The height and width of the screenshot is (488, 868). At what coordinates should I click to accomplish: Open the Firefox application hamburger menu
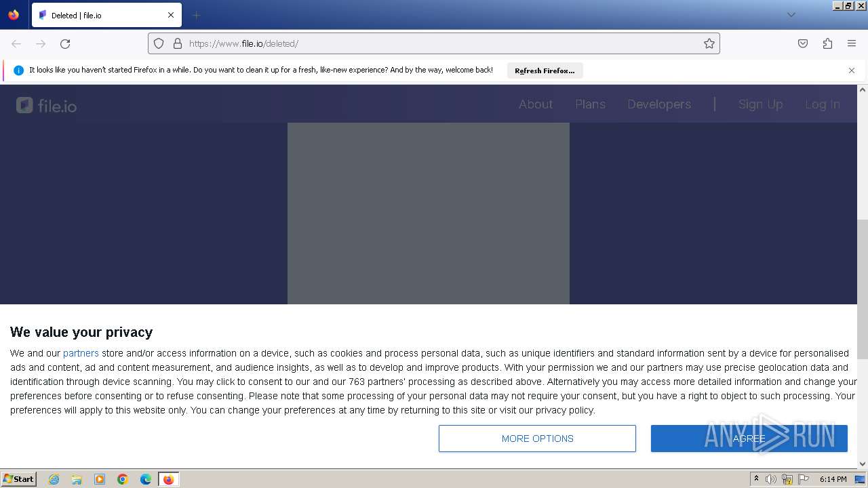click(x=852, y=43)
